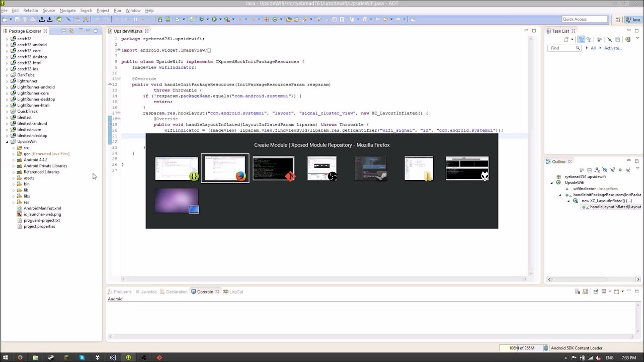
Task: Select the purple desktop thumbnail in switcher
Action: [177, 201]
